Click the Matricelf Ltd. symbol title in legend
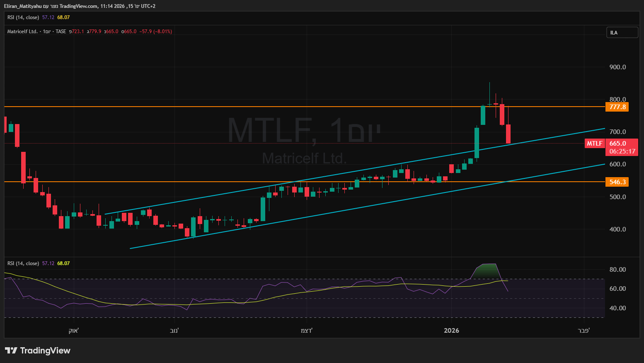Viewport: 644px width, 363px height. [x=22, y=32]
